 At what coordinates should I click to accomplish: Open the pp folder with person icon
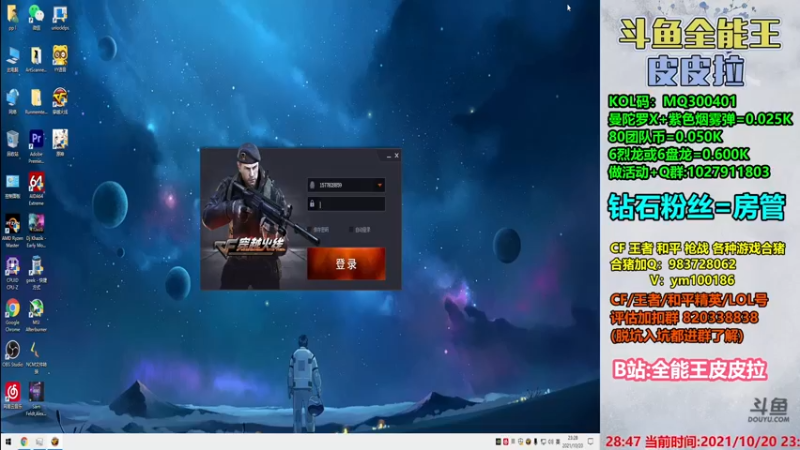12,17
